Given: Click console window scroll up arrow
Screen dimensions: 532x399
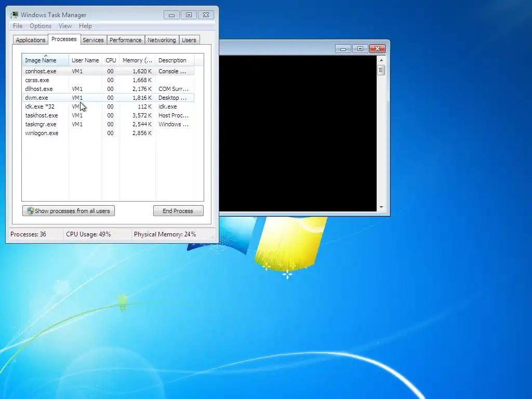Looking at the screenshot, I should pos(381,60).
